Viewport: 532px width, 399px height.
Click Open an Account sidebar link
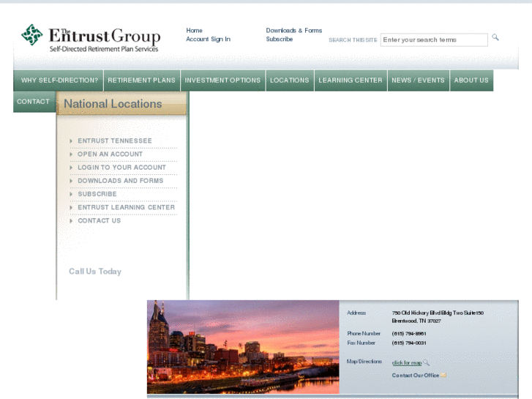click(x=110, y=154)
